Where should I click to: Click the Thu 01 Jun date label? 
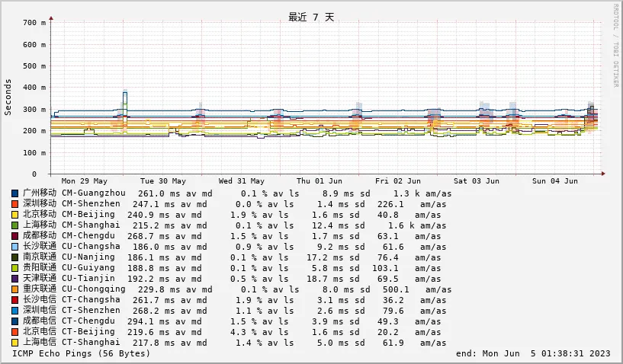pyautogui.click(x=320, y=181)
